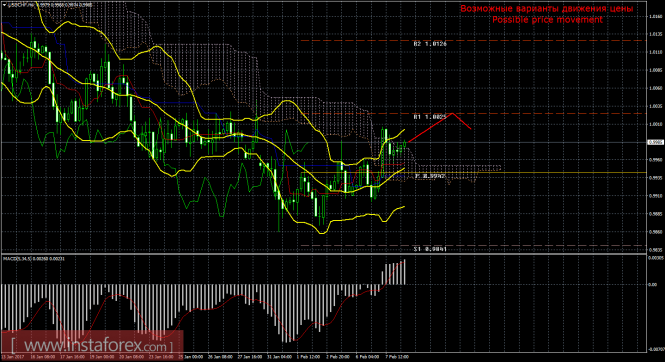The height and width of the screenshot is (362, 665).
Task: Click the Possible price movement caption
Action: click(547, 20)
